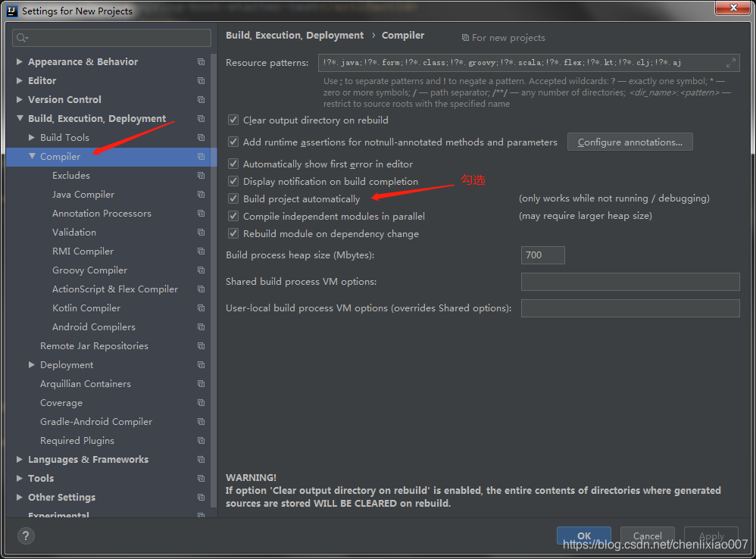The width and height of the screenshot is (756, 559).
Task: Expand Languages & Frameworks section
Action: [19, 460]
